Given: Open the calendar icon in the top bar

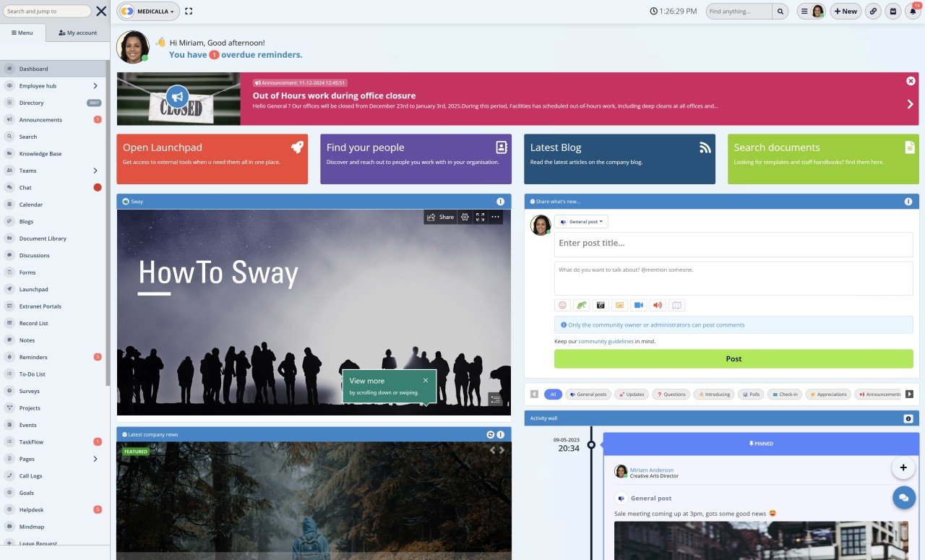Looking at the screenshot, I should (x=892, y=11).
